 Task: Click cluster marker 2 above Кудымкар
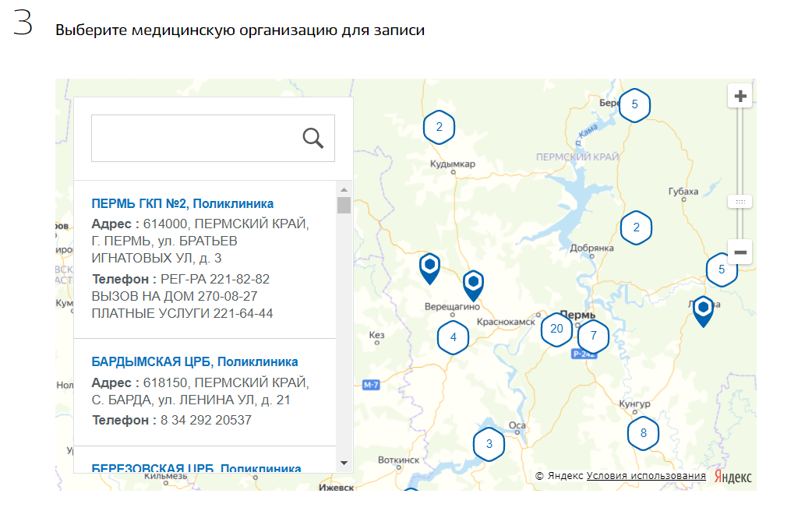439,128
